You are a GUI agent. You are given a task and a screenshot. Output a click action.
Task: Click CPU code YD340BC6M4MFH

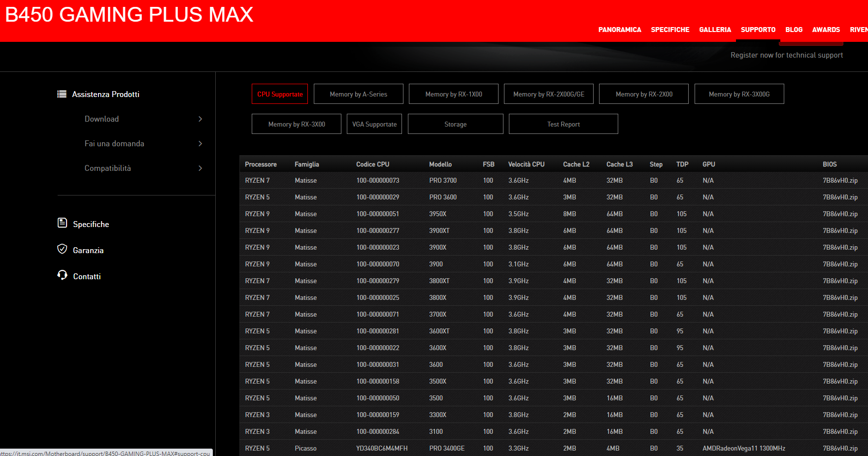(382, 448)
